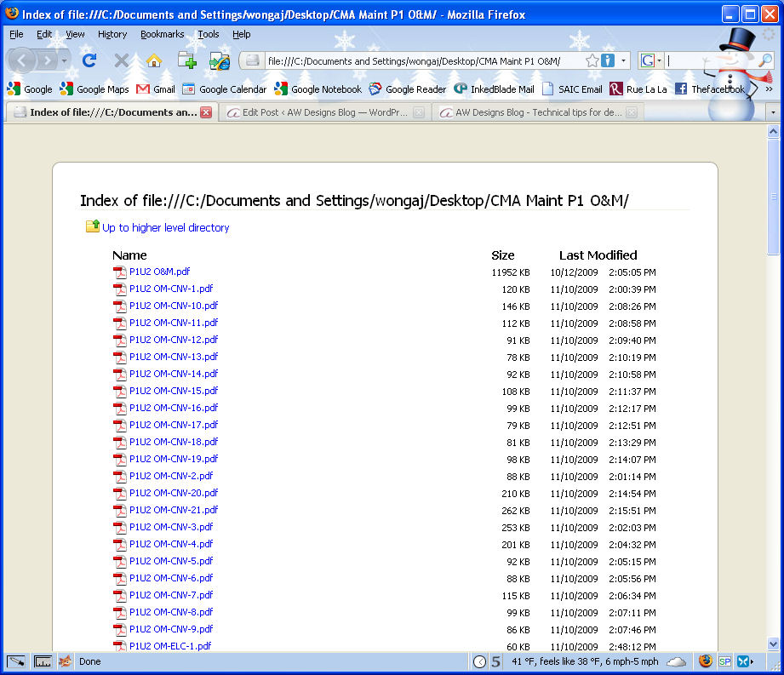Sort by the Name column header
784x675 pixels.
(129, 255)
